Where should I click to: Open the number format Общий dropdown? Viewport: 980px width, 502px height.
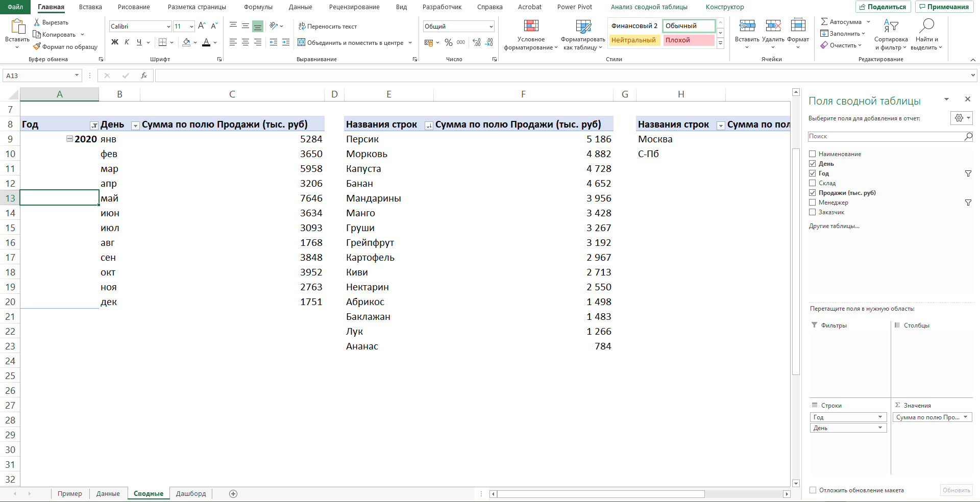(491, 27)
